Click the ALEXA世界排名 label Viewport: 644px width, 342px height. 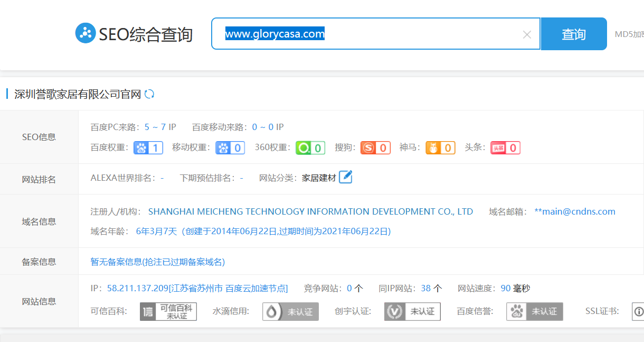(x=125, y=178)
